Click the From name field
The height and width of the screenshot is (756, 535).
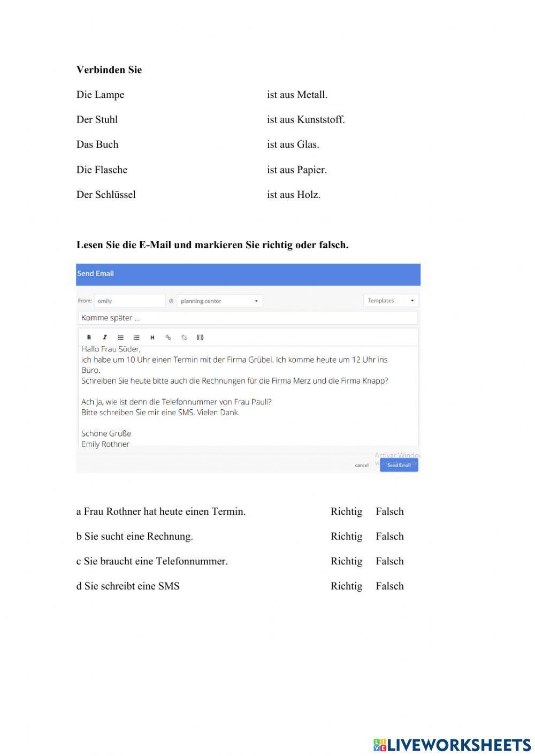coord(129,301)
